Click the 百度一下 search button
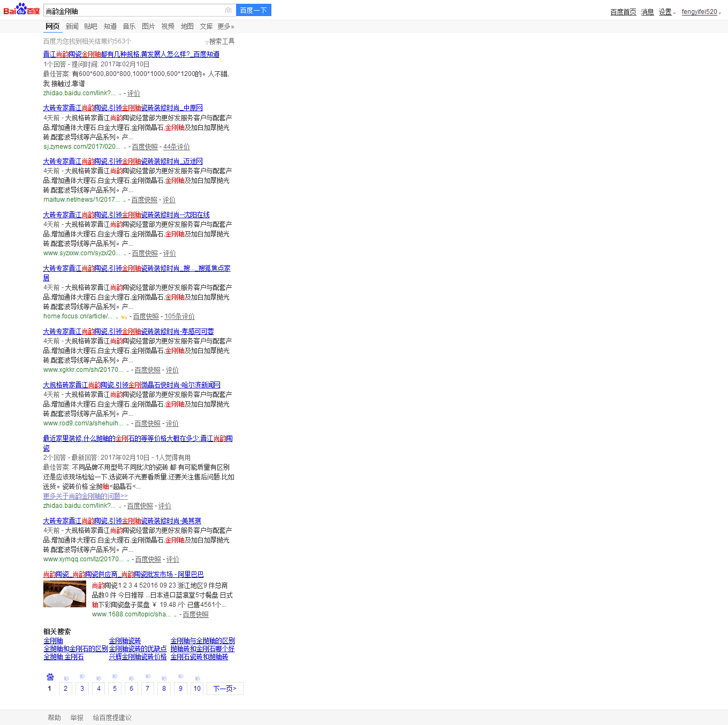Image resolution: width=728 pixels, height=725 pixels. [254, 10]
